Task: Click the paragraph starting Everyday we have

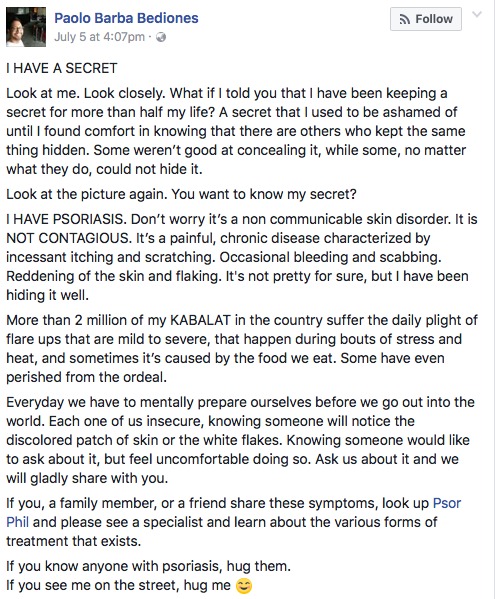Action: 240,440
